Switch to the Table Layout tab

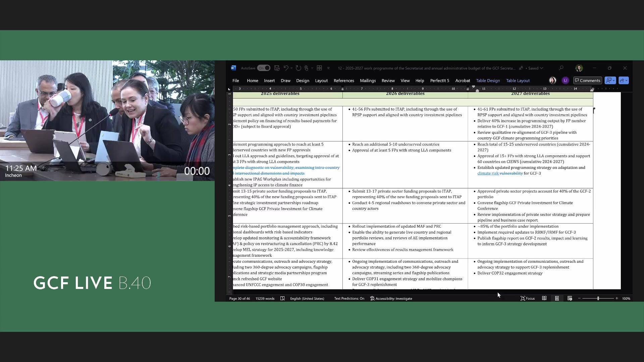[518, 80]
